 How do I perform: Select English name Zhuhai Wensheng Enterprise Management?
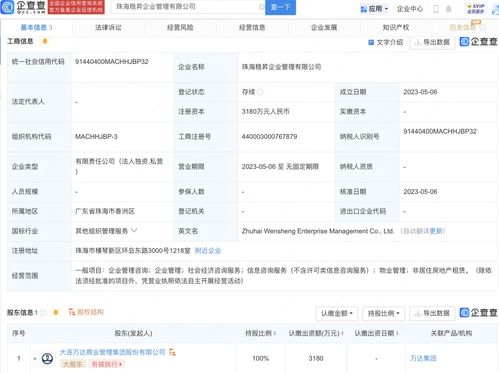pyautogui.click(x=317, y=231)
